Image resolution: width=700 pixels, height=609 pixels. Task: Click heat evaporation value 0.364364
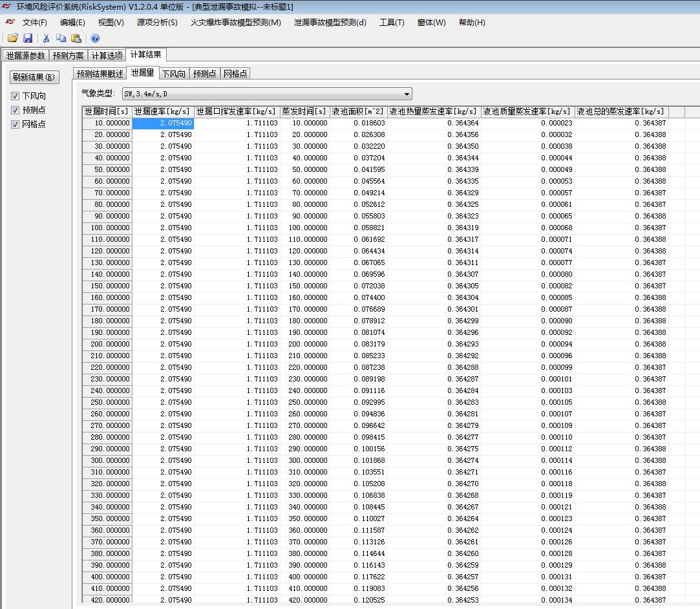434,123
